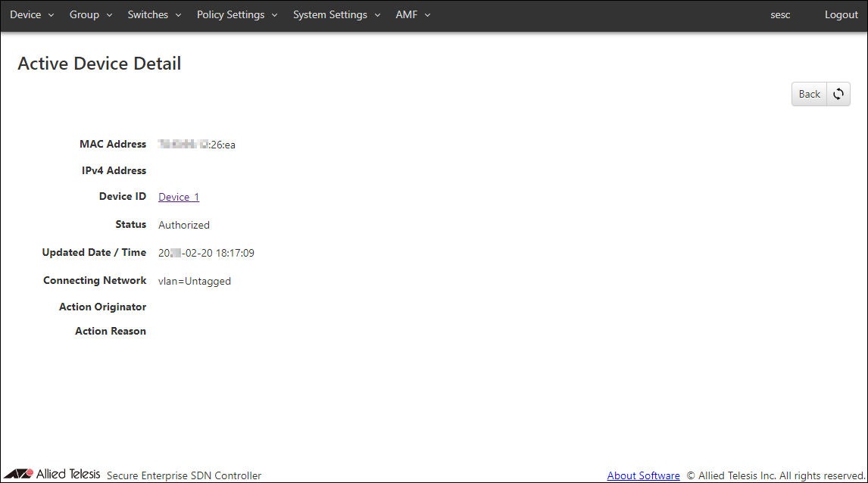Expand the Policy Settings dropdown arrow

(274, 15)
